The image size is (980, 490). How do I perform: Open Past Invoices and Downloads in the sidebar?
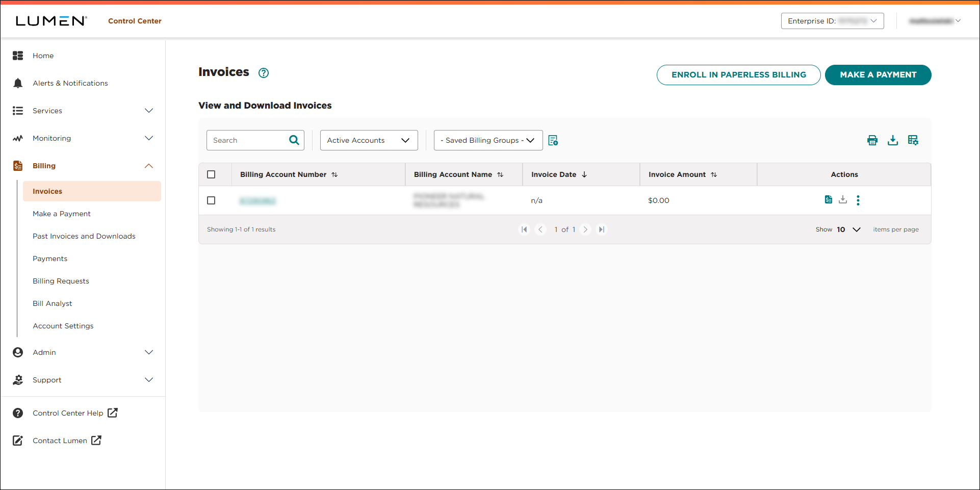tap(84, 236)
